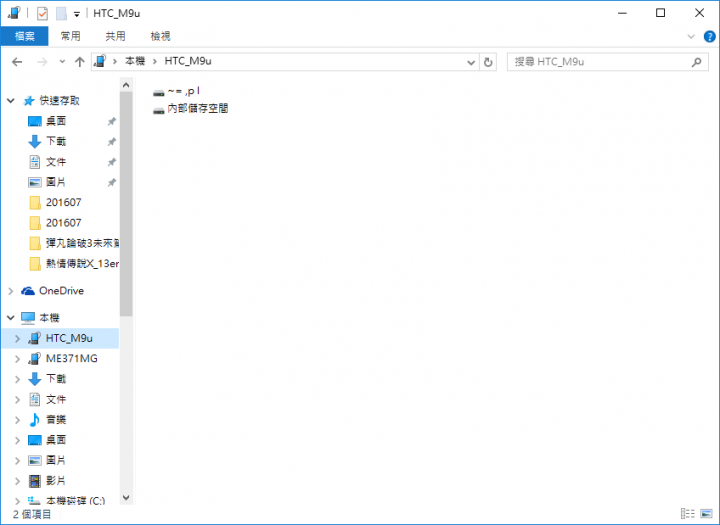Select HTC_M9u in the navigation tree
Image resolution: width=720 pixels, height=525 pixels.
[69, 338]
